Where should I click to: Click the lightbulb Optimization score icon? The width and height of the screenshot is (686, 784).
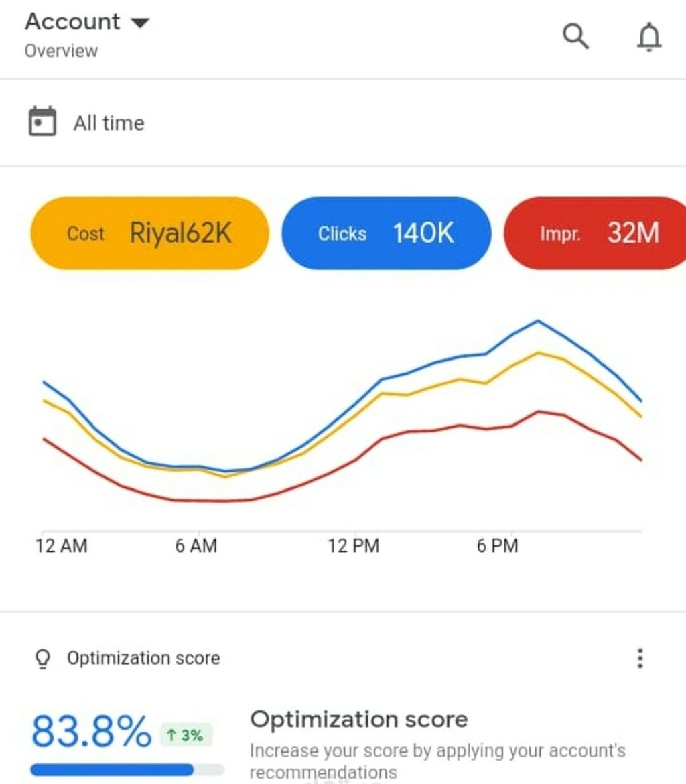point(42,659)
